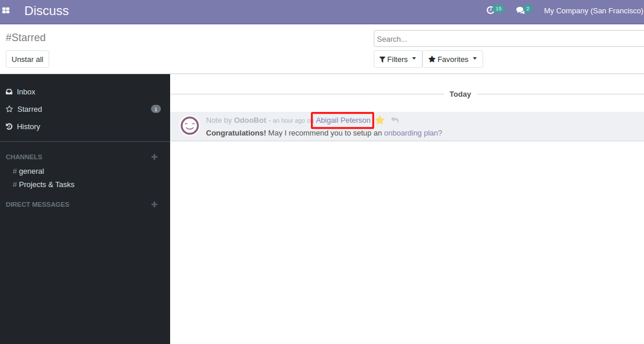Click the Unstar all button
This screenshot has width=644, height=344.
(27, 58)
